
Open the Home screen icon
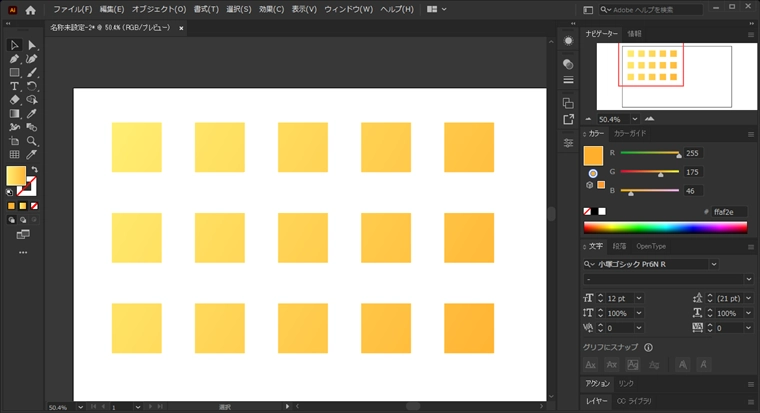(x=31, y=9)
